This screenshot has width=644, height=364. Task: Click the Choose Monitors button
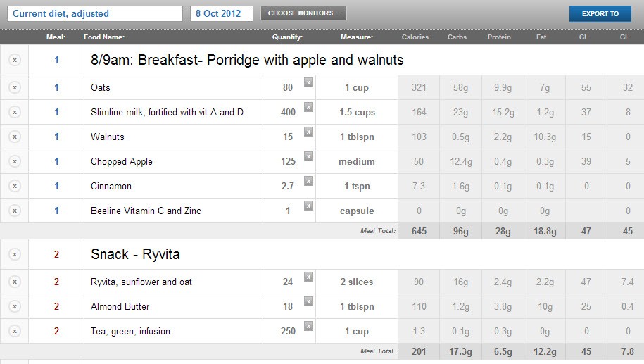(x=303, y=13)
